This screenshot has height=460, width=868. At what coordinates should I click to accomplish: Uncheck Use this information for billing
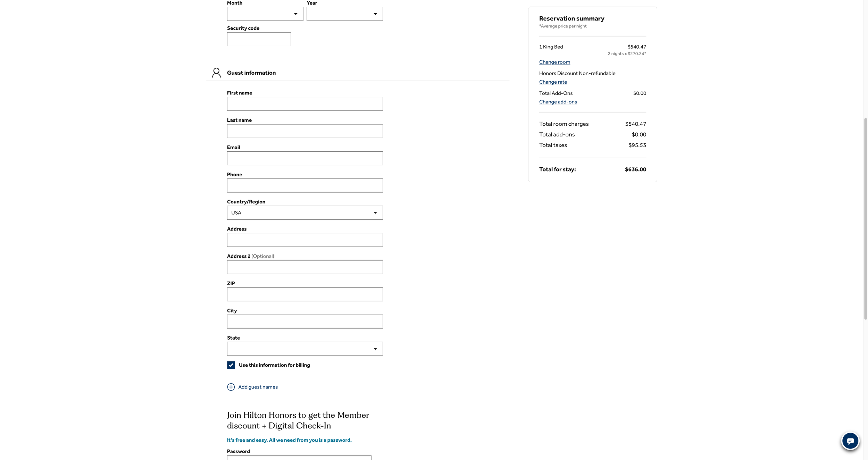[231, 365]
